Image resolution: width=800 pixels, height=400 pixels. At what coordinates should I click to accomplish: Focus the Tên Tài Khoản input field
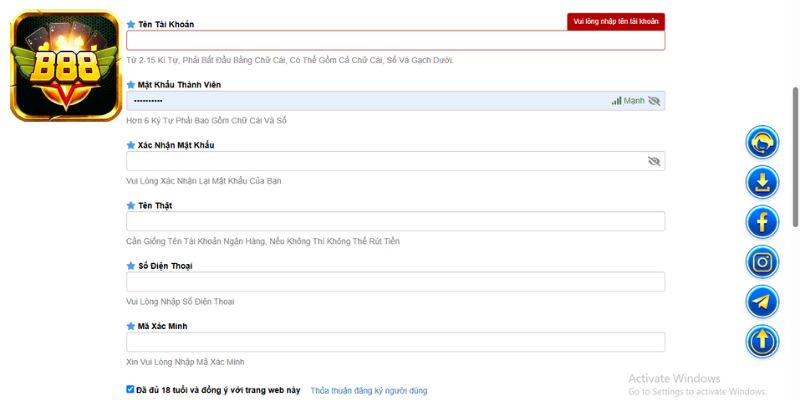point(395,41)
